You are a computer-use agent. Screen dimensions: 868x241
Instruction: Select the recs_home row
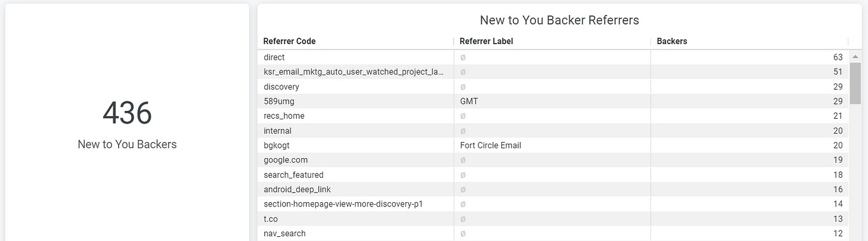coord(553,116)
